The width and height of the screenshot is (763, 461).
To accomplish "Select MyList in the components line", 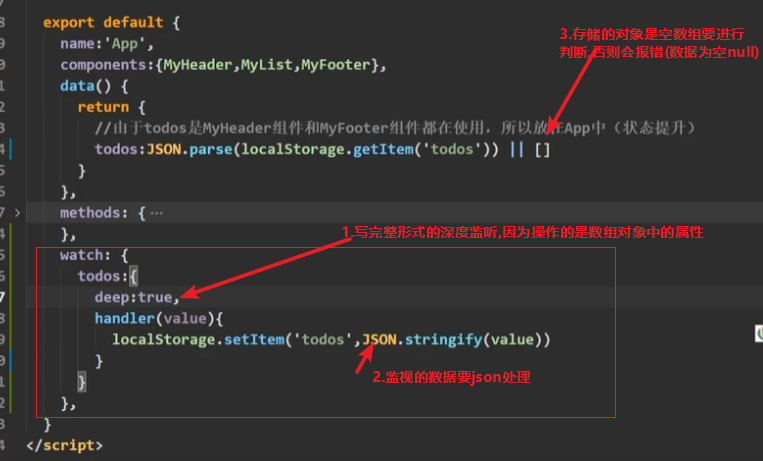I will click(x=267, y=65).
